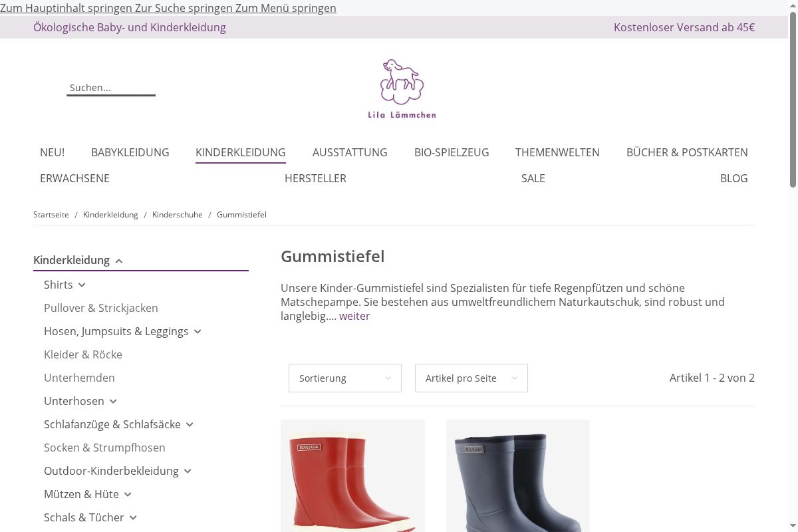Open the Sortierung dropdown
This screenshot has width=798, height=532.
click(345, 378)
